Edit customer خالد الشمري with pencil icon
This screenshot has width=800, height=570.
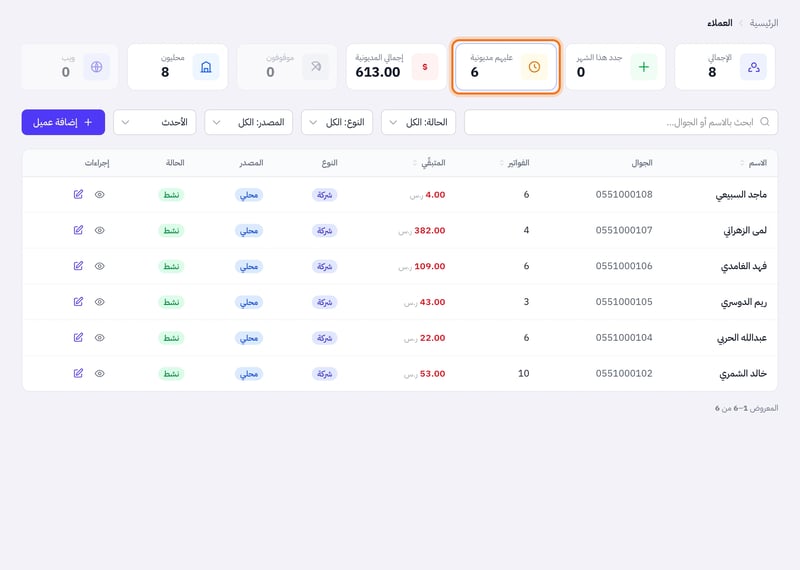click(78, 373)
